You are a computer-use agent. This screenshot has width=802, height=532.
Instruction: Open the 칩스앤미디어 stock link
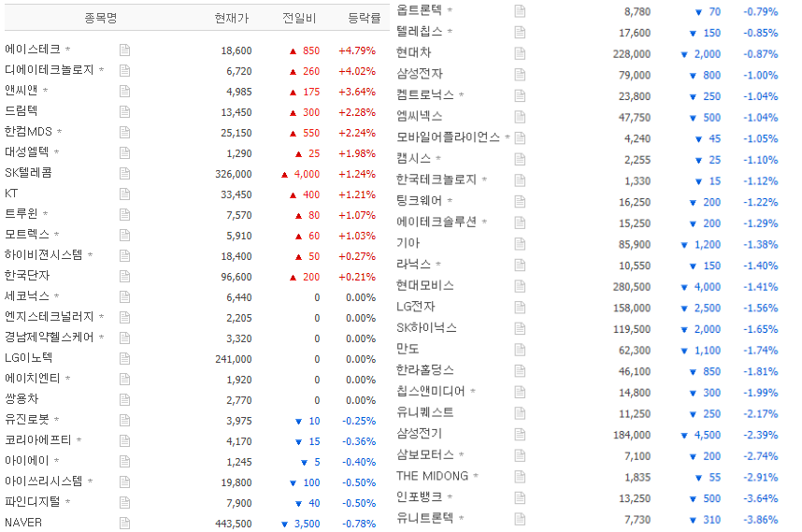[431, 392]
